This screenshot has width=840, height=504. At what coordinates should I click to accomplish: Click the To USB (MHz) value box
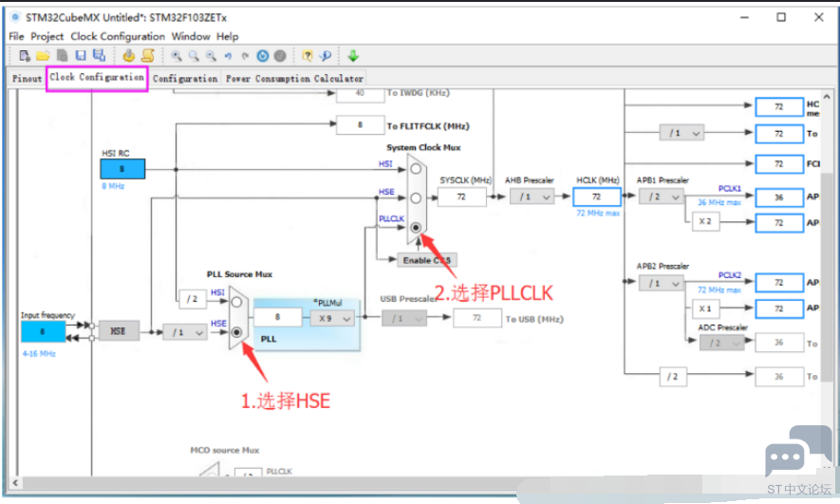point(476,318)
